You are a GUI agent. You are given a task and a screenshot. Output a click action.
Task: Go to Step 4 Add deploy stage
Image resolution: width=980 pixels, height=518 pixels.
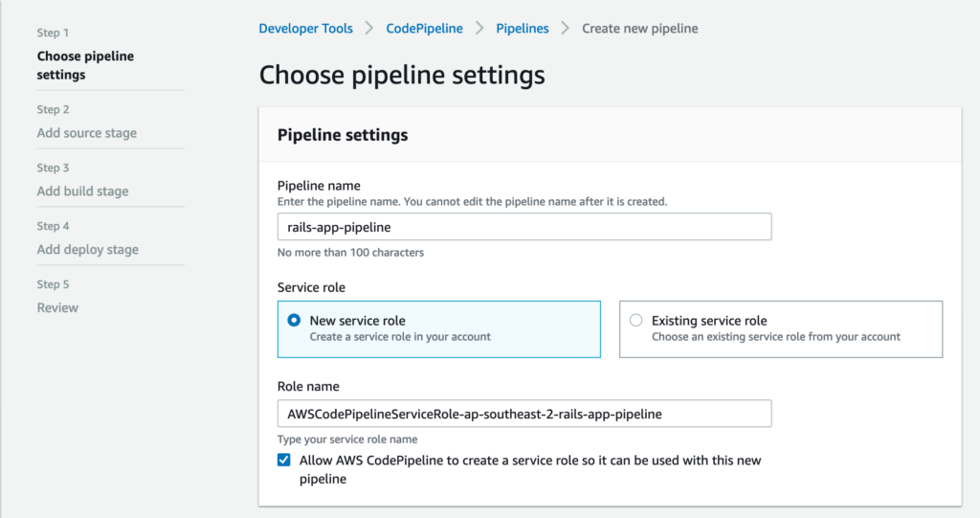87,249
